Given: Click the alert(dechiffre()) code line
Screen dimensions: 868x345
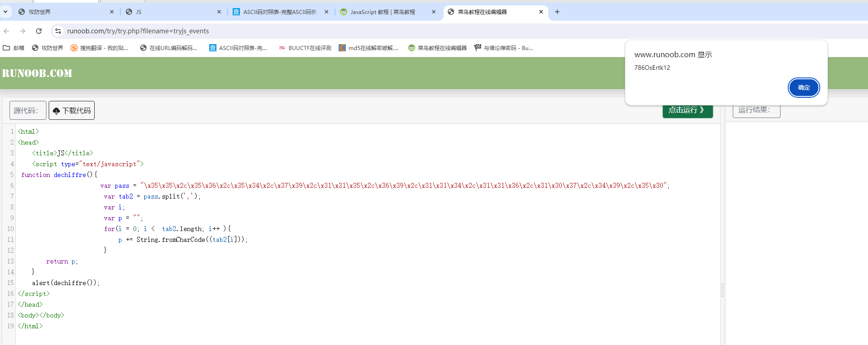Looking at the screenshot, I should point(66,283).
